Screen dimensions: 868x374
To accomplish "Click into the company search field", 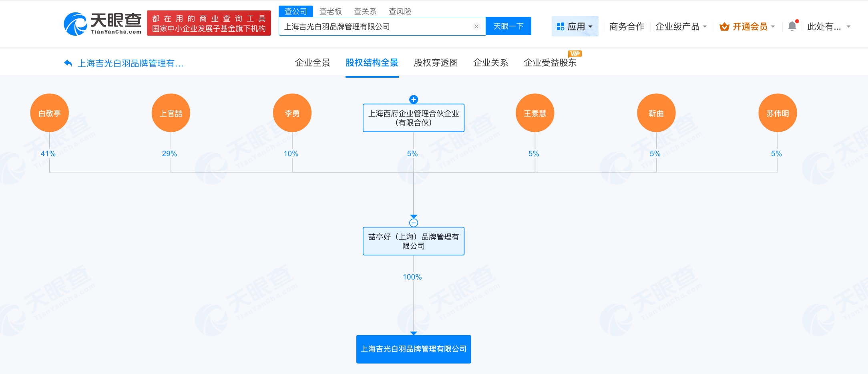I will pyautogui.click(x=376, y=26).
